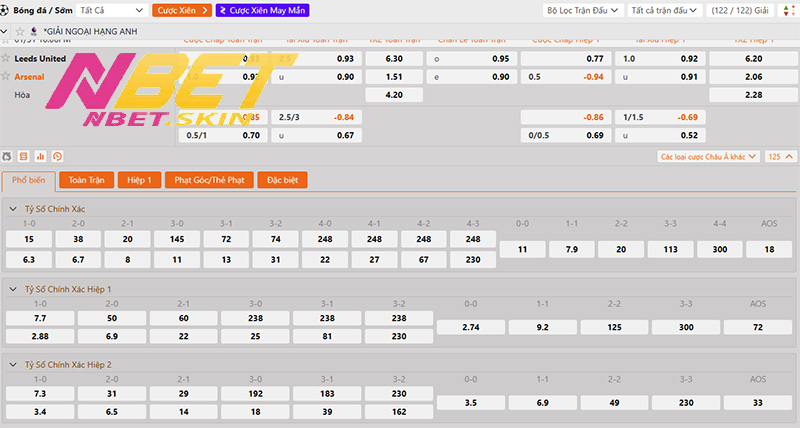Click the football icon beside Bóng đá / Sớm
This screenshot has width=800, height=428.
click(6, 10)
